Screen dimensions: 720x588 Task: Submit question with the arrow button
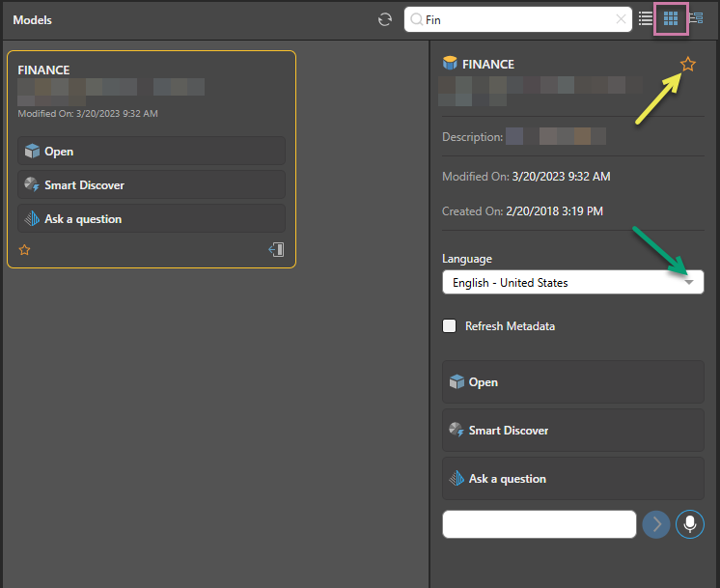tap(656, 524)
